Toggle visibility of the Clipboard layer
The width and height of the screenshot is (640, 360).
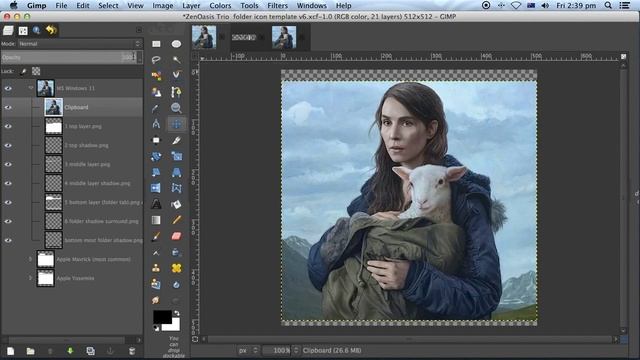click(8, 107)
